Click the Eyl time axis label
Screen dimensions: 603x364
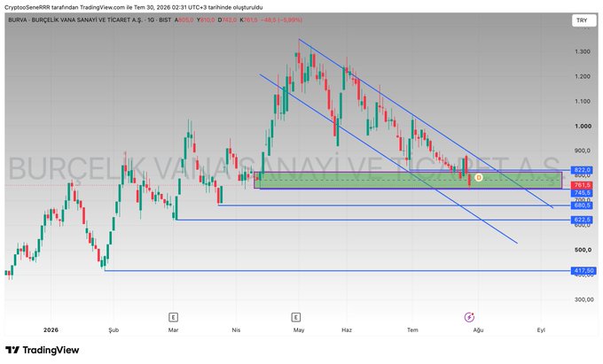point(541,329)
